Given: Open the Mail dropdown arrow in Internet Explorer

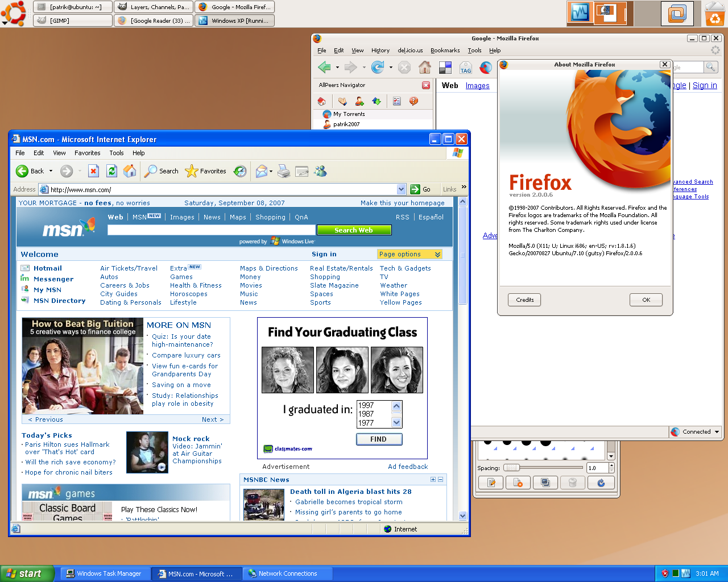Looking at the screenshot, I should pyautogui.click(x=271, y=171).
